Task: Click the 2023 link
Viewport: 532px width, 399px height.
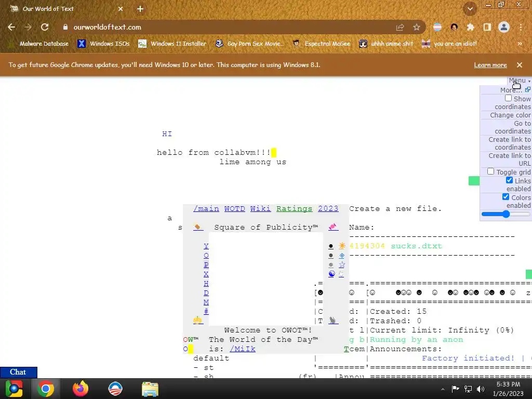Action: click(x=328, y=209)
